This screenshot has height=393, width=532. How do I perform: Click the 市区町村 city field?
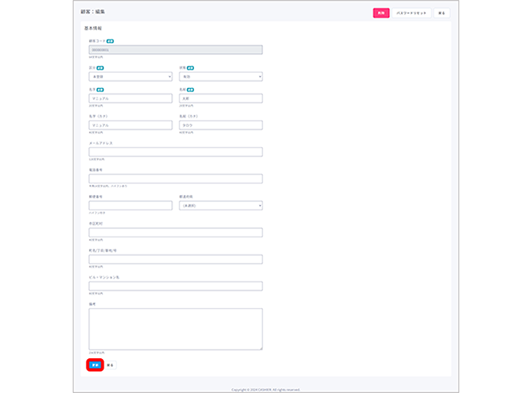pyautogui.click(x=175, y=232)
